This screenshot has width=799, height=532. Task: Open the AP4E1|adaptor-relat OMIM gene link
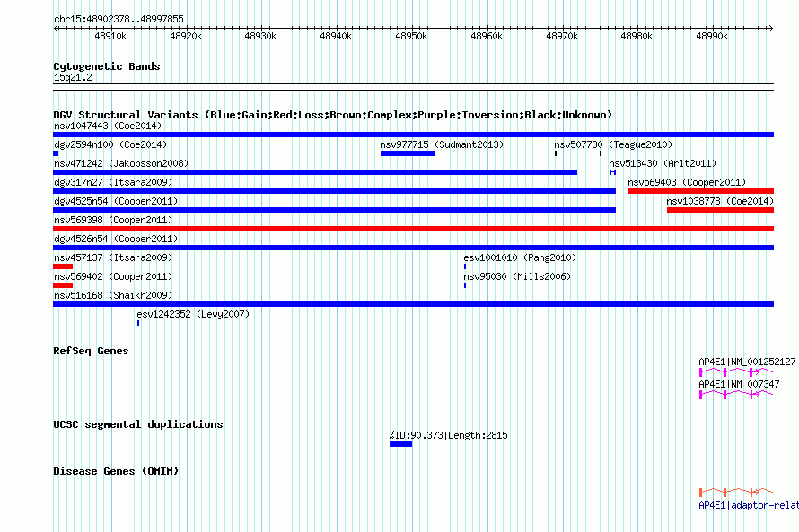click(749, 505)
